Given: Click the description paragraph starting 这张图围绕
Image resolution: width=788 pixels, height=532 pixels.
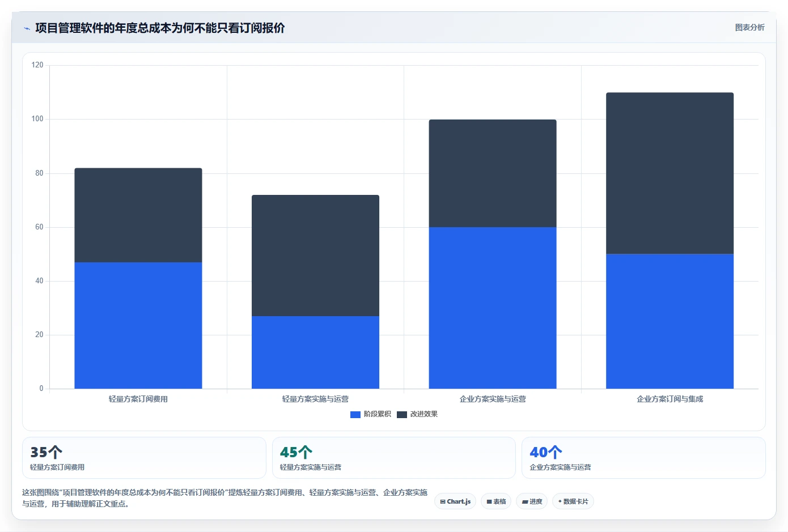Looking at the screenshot, I should coord(224,498).
